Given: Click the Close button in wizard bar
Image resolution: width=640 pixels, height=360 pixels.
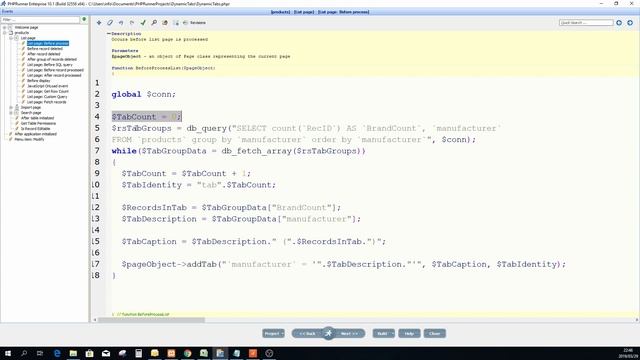Looking at the screenshot, I should tap(435, 333).
